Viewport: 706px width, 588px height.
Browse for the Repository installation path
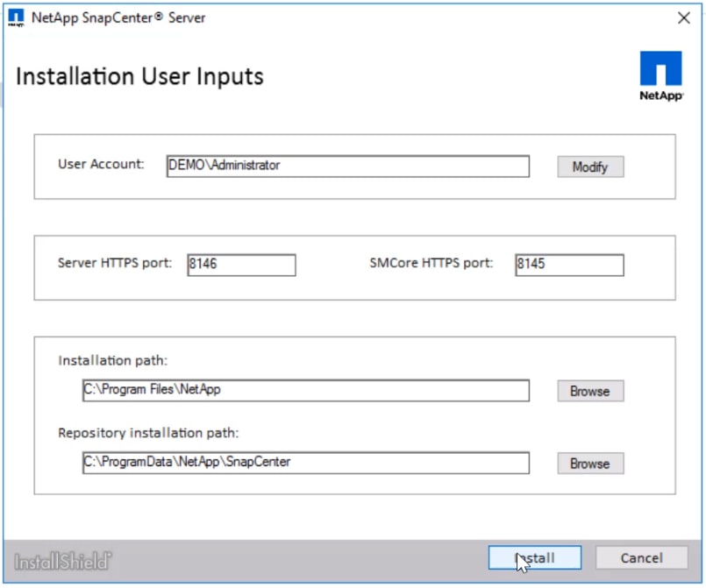(590, 464)
